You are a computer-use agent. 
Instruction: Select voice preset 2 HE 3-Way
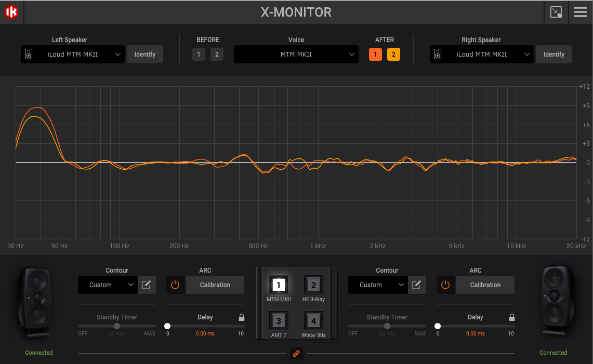click(x=313, y=285)
